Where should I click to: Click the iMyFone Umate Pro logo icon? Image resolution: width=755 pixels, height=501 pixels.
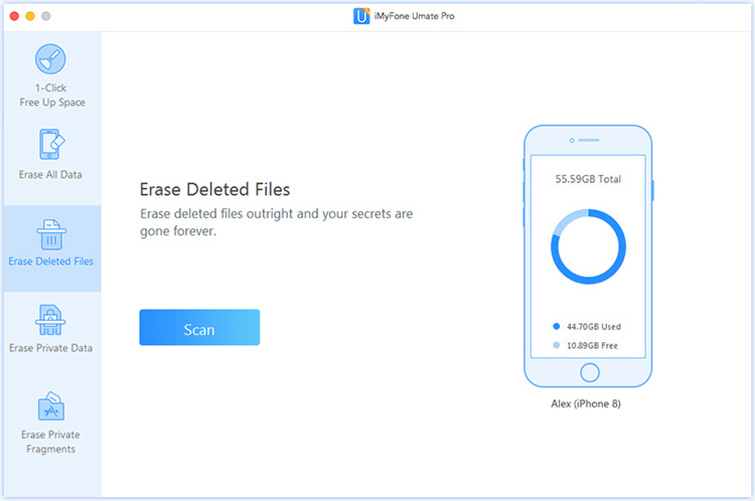pos(362,16)
